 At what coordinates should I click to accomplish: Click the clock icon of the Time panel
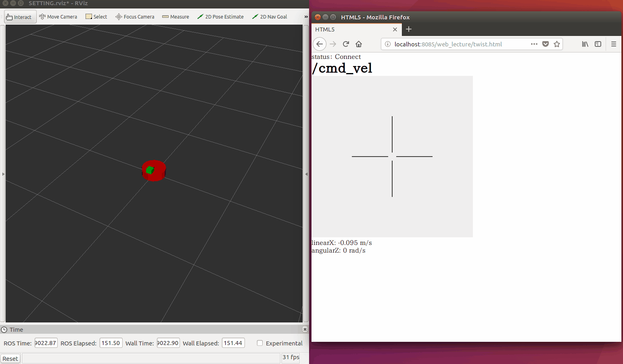[x=4, y=330]
